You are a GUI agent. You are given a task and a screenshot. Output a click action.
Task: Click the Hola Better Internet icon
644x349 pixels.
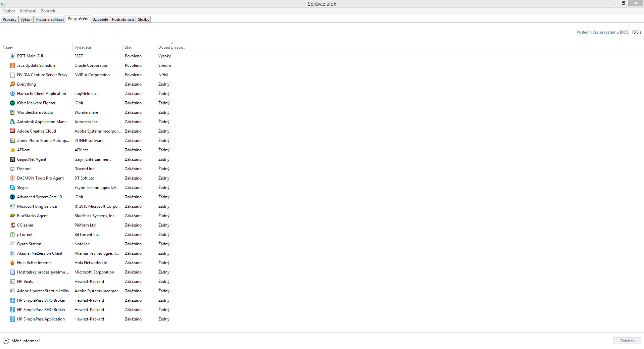[12, 263]
